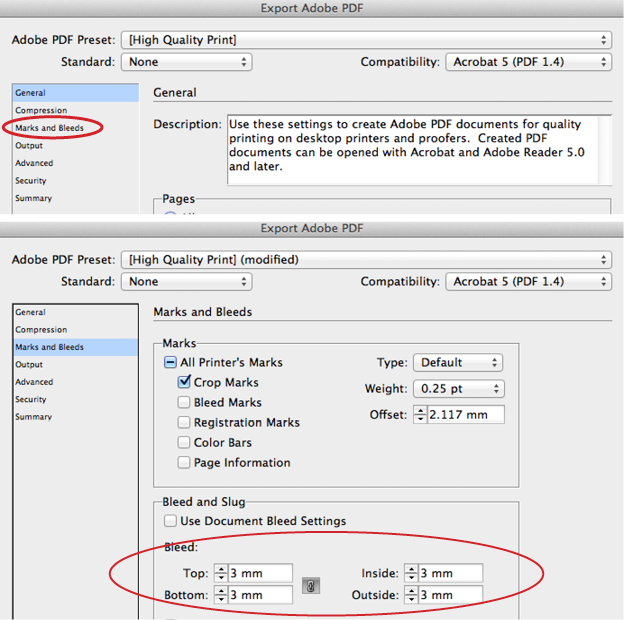Open the modified High Quality Print preset dropdown
The image size is (624, 620).
(x=367, y=259)
